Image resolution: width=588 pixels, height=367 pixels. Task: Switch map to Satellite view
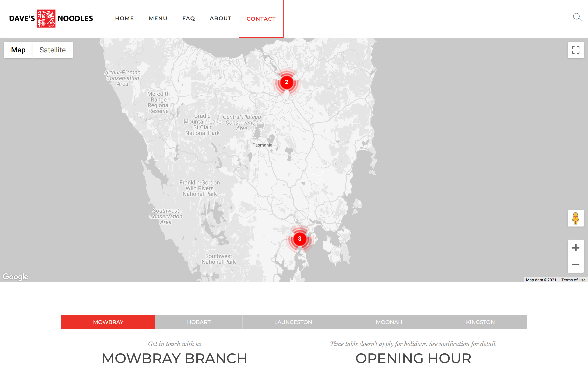52,50
